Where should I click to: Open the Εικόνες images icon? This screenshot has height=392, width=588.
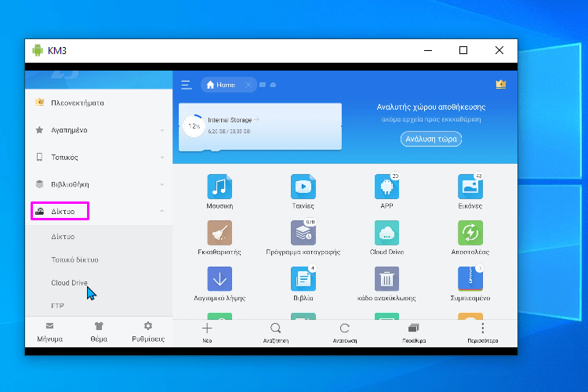(470, 187)
